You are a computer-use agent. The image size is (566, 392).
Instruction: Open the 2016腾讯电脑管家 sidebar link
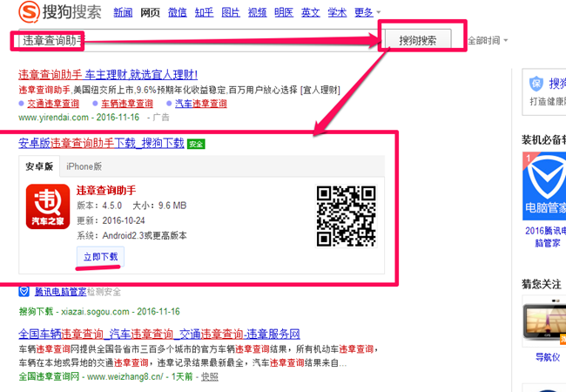[x=545, y=237]
